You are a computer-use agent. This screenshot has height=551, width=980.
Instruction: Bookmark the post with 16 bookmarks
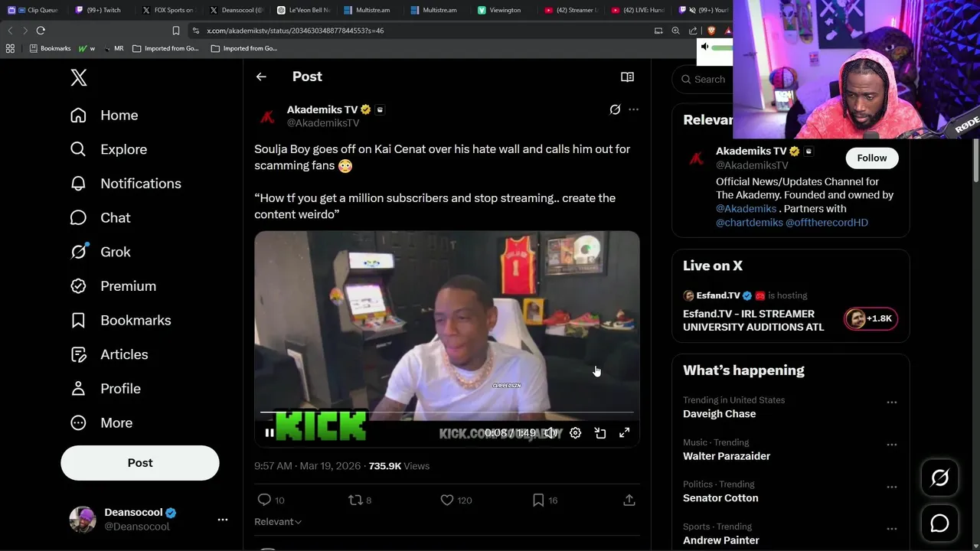[538, 500]
